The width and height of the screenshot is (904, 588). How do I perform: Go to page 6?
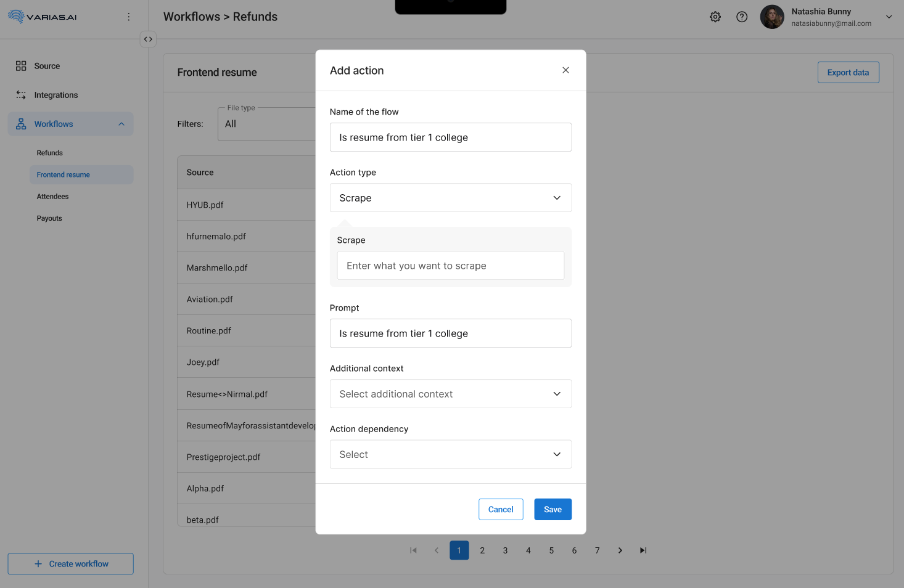point(574,550)
